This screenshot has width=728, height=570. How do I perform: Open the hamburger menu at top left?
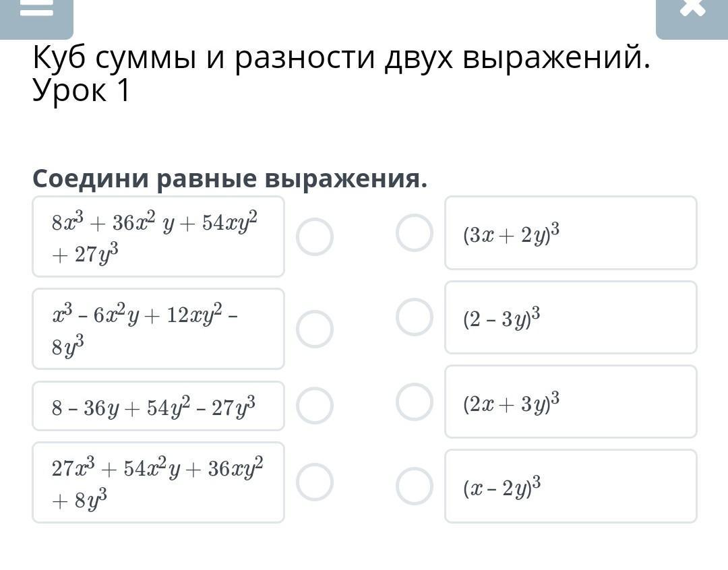pos(36,12)
